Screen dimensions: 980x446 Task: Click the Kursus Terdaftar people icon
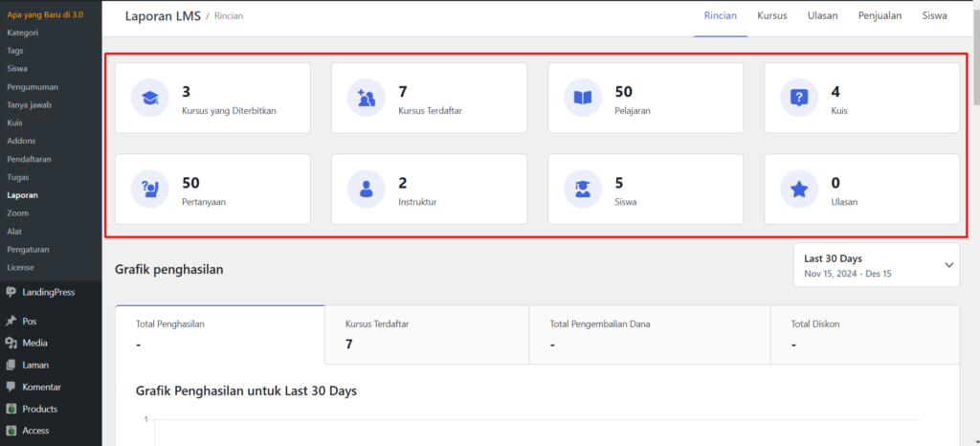(x=366, y=99)
